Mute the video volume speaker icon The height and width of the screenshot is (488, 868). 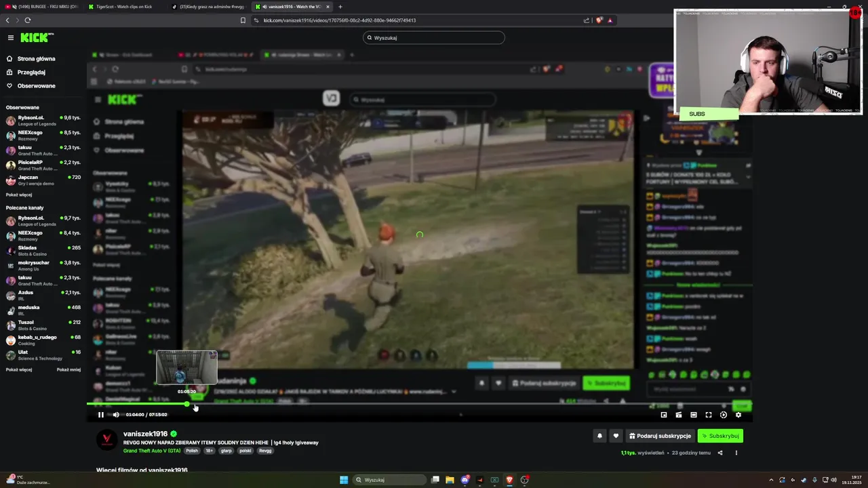pyautogui.click(x=116, y=415)
